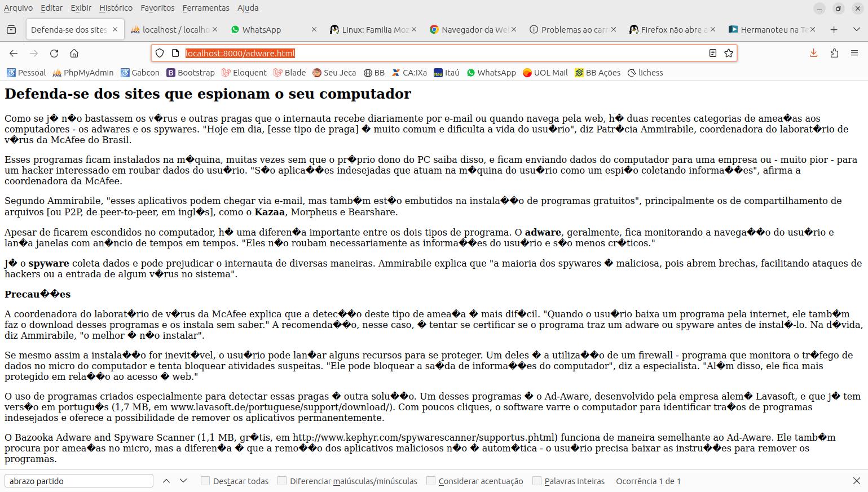
Task: Open the WhatsApp bookmark
Action: [x=491, y=73]
